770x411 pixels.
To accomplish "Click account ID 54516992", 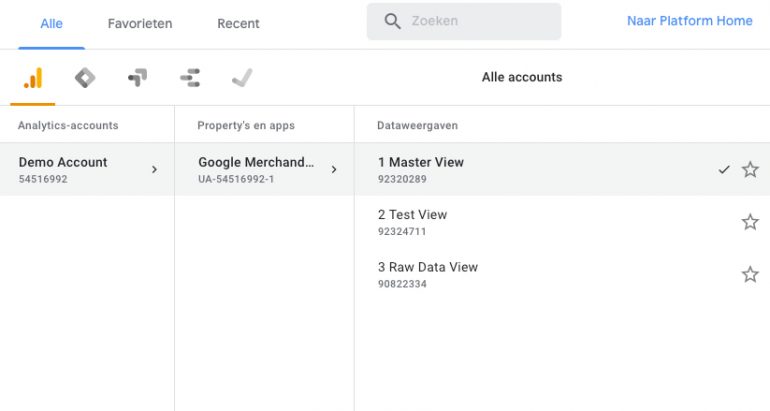I will click(43, 179).
